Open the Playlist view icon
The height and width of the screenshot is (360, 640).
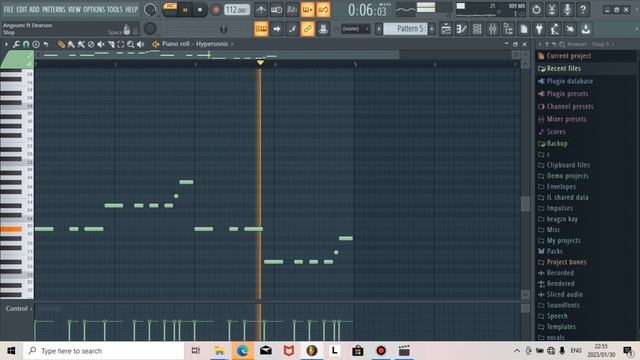446,29
